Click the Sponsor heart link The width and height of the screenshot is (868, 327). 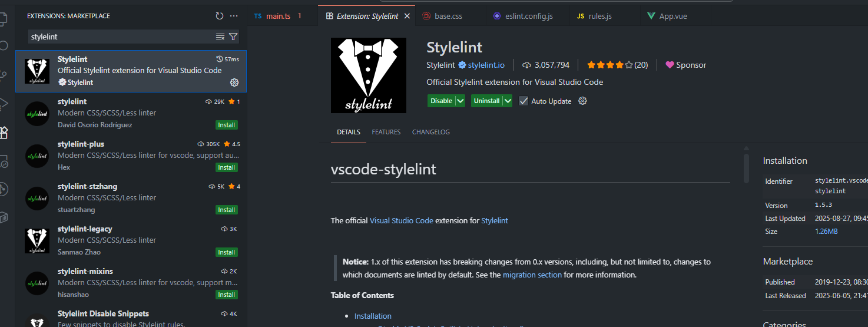685,65
